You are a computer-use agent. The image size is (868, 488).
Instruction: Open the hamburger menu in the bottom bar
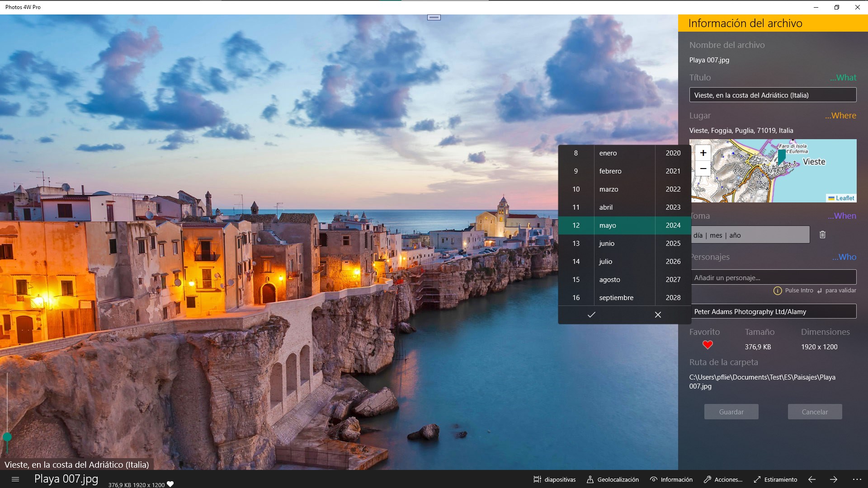[15, 479]
